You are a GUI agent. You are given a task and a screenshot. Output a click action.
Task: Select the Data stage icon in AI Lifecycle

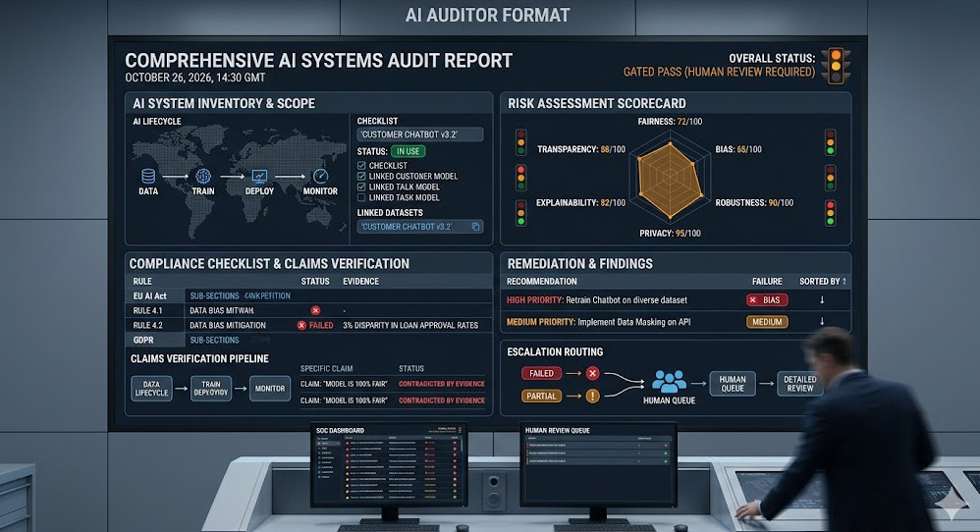click(148, 176)
